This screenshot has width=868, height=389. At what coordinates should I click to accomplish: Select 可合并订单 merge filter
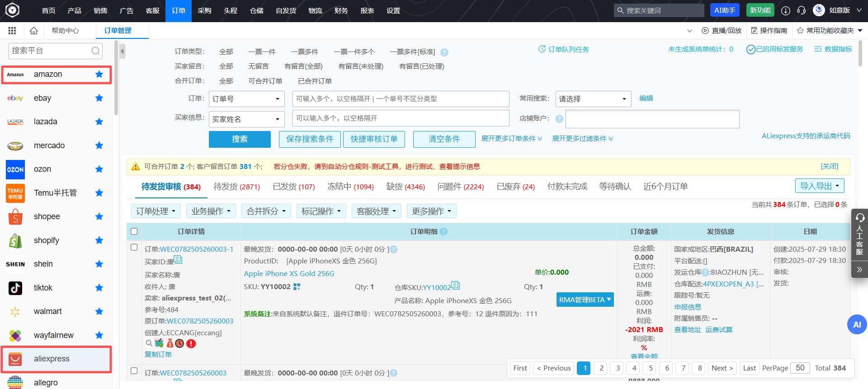265,81
